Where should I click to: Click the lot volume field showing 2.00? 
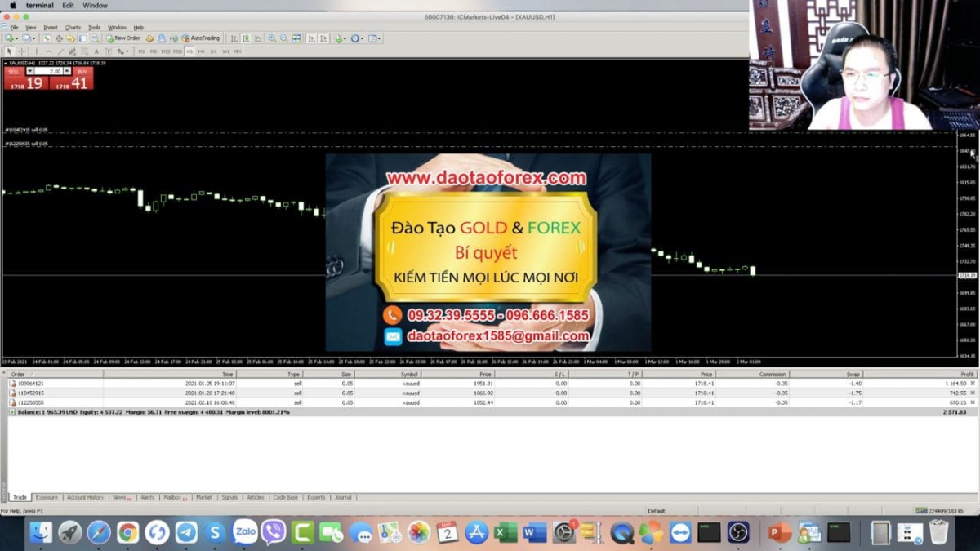click(48, 71)
